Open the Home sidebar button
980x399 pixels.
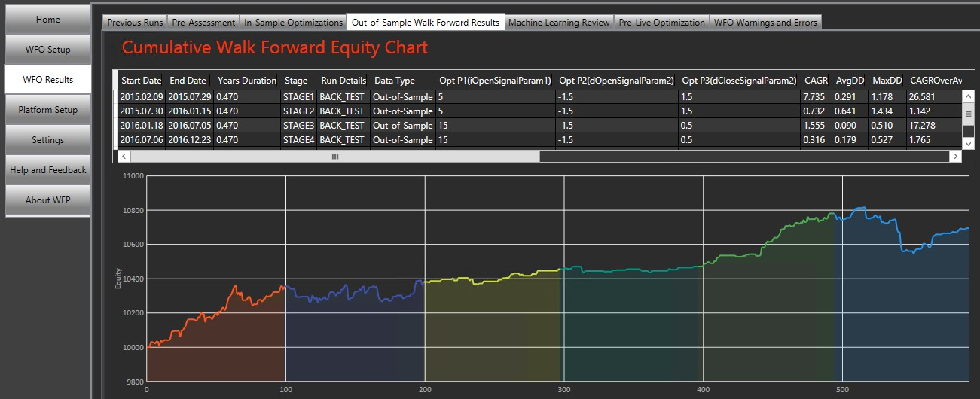pyautogui.click(x=47, y=20)
